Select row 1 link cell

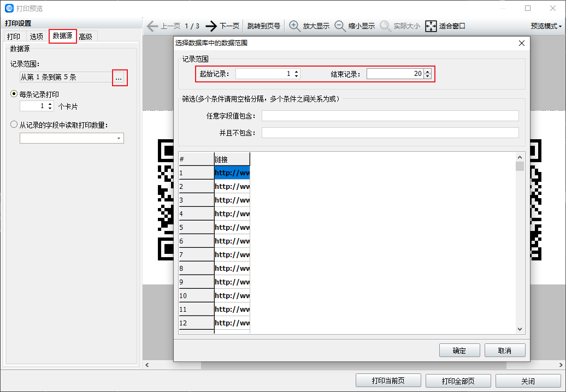click(x=232, y=173)
